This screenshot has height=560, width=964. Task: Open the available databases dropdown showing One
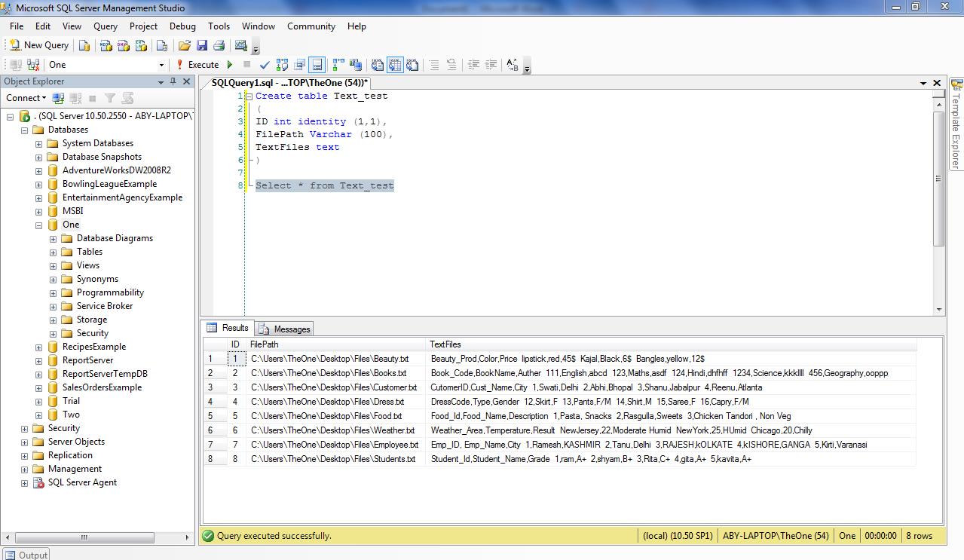coord(161,65)
